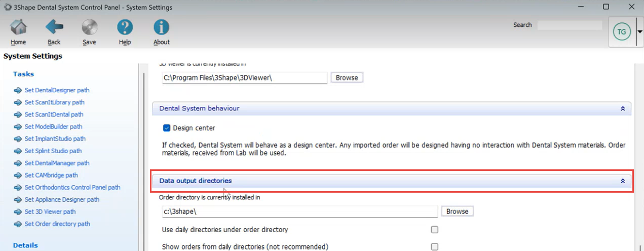Enable Use daily directories under order directory
The width and height of the screenshot is (644, 251).
click(434, 230)
